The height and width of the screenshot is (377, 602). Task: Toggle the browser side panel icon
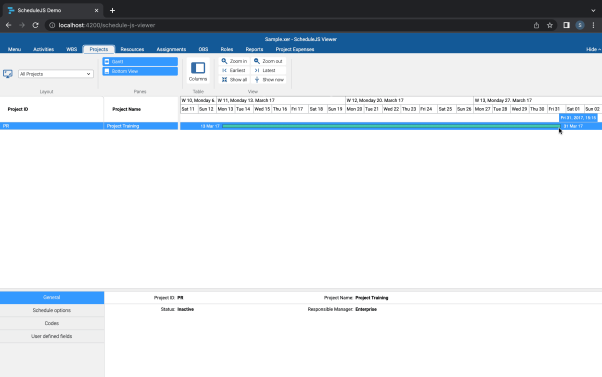(x=566, y=25)
